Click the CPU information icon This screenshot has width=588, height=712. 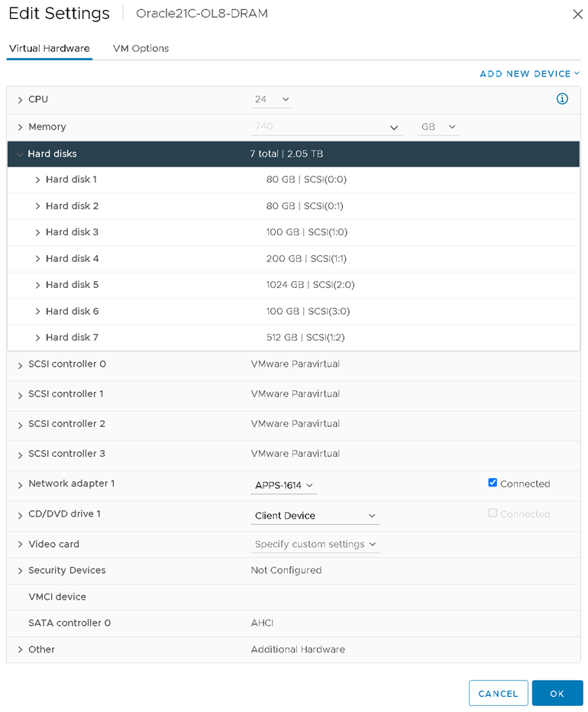[x=562, y=99]
